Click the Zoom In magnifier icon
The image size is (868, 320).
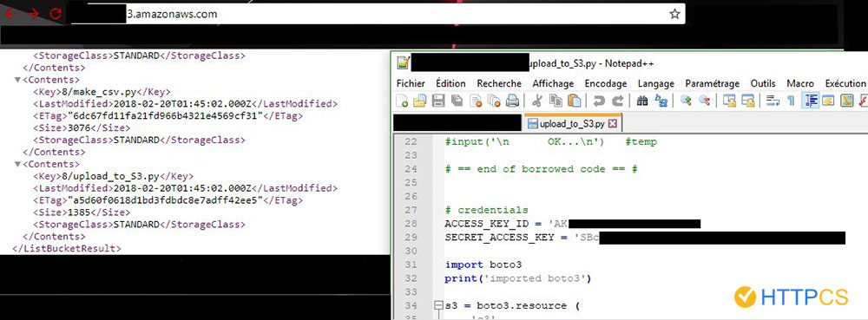tap(686, 101)
